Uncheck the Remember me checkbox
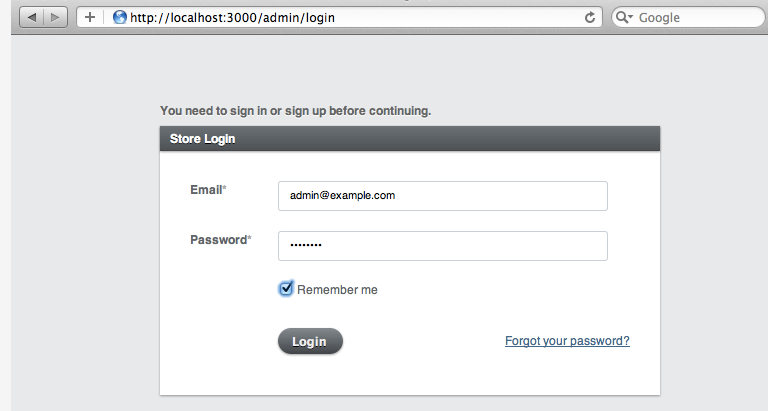768x411 pixels. (x=286, y=289)
